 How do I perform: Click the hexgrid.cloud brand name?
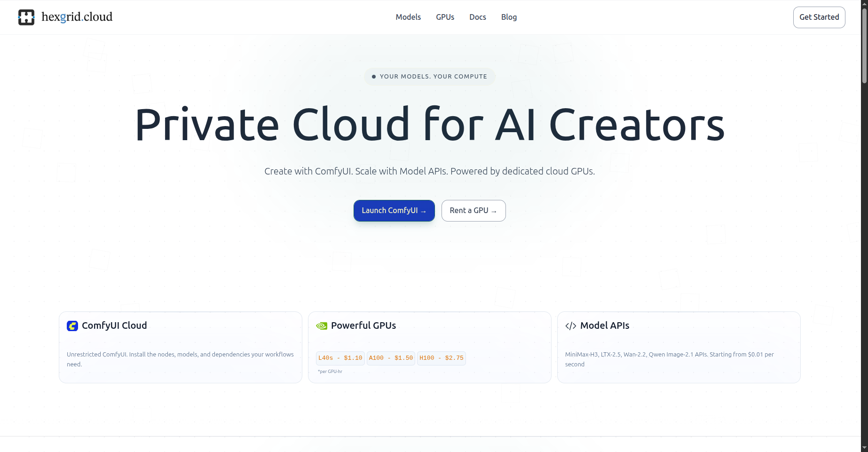pyautogui.click(x=77, y=17)
